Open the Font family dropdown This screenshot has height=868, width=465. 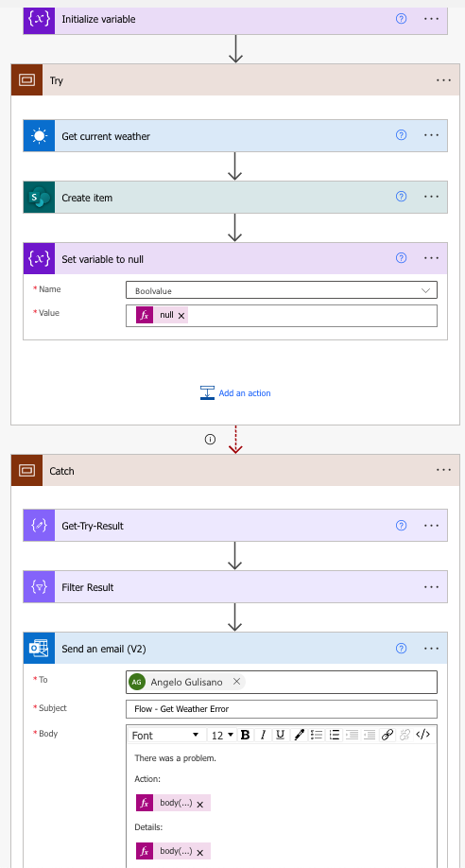point(165,735)
